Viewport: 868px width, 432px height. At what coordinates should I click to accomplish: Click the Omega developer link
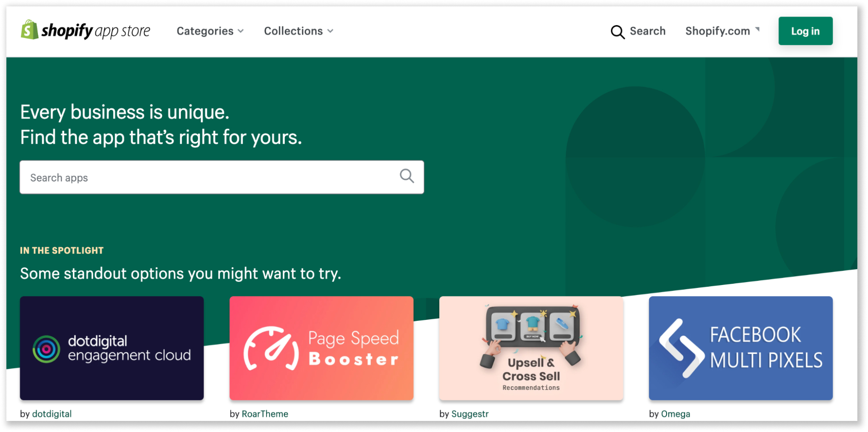coord(676,414)
